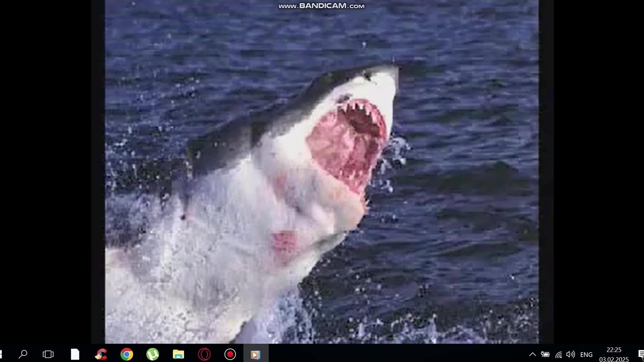This screenshot has width=644, height=362.
Task: Open the volume control speaker icon
Action: click(571, 354)
